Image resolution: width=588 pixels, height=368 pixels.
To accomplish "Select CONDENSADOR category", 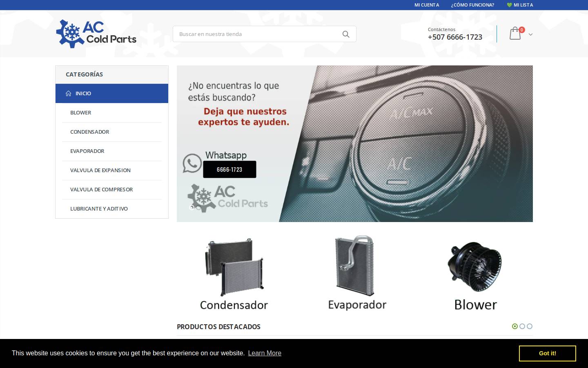I will coord(112,132).
